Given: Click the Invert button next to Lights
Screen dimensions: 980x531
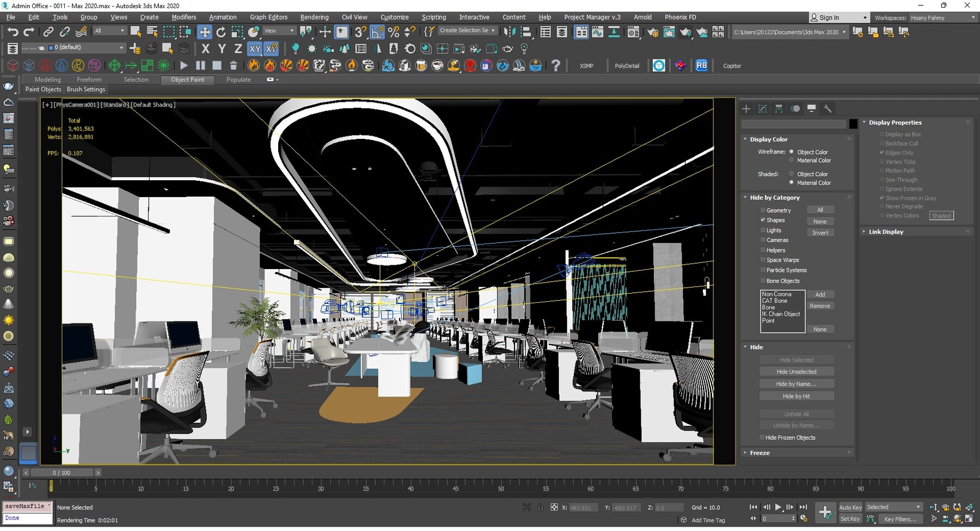Looking at the screenshot, I should tap(820, 233).
